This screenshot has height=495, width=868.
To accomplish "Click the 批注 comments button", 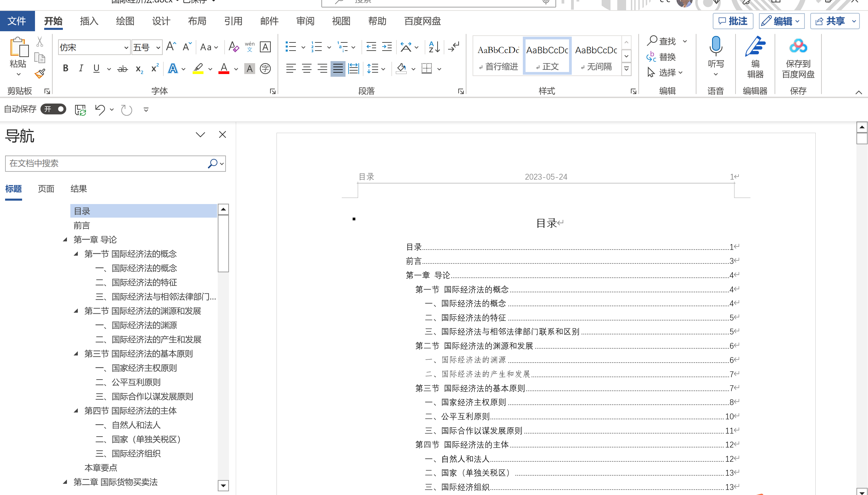I will tap(733, 21).
